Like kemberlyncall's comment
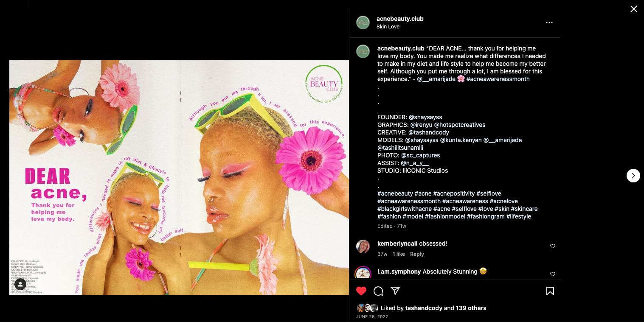The width and height of the screenshot is (644, 322). 553,246
